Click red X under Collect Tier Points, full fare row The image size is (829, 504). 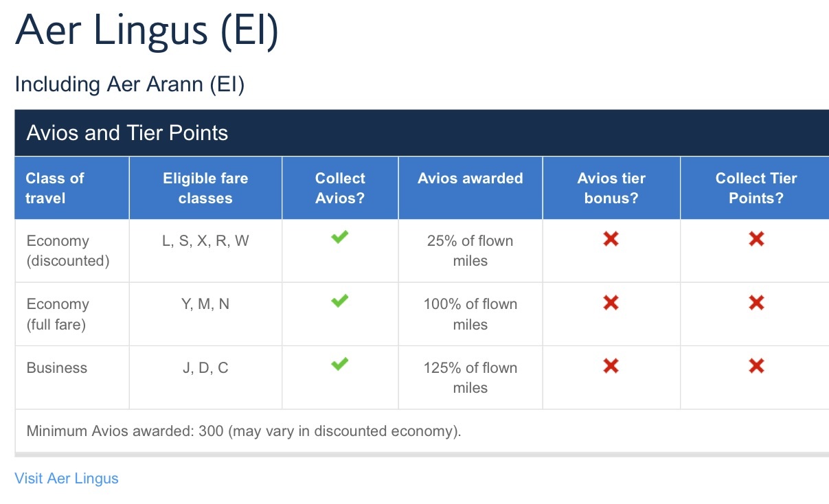click(756, 302)
